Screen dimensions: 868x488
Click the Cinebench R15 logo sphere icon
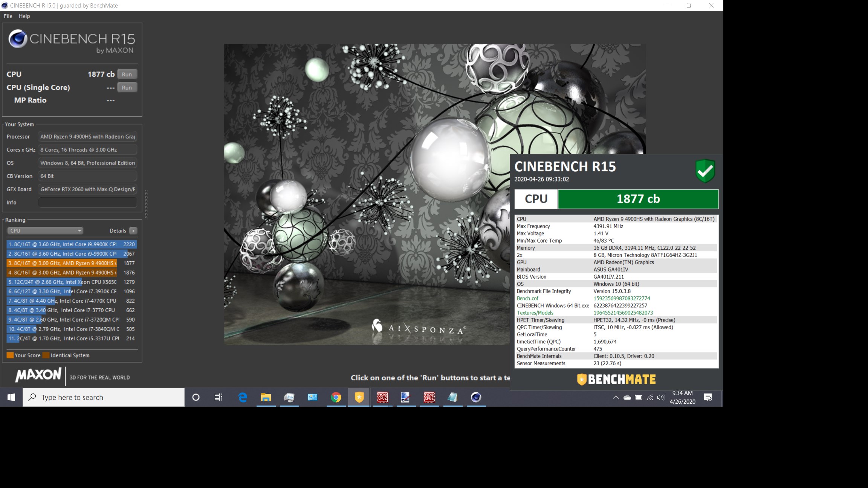pyautogui.click(x=18, y=38)
